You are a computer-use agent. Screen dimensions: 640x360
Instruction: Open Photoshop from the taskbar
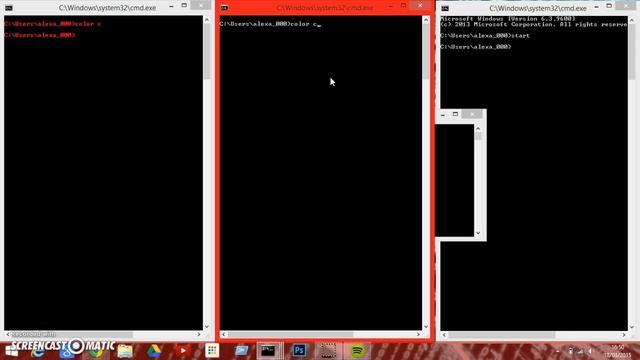299,351
